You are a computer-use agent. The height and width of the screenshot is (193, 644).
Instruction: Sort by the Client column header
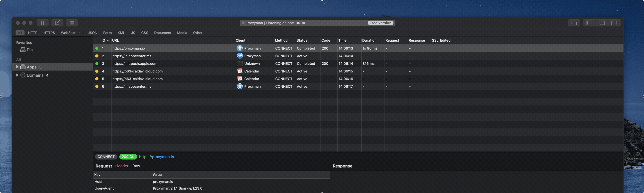pos(254,41)
